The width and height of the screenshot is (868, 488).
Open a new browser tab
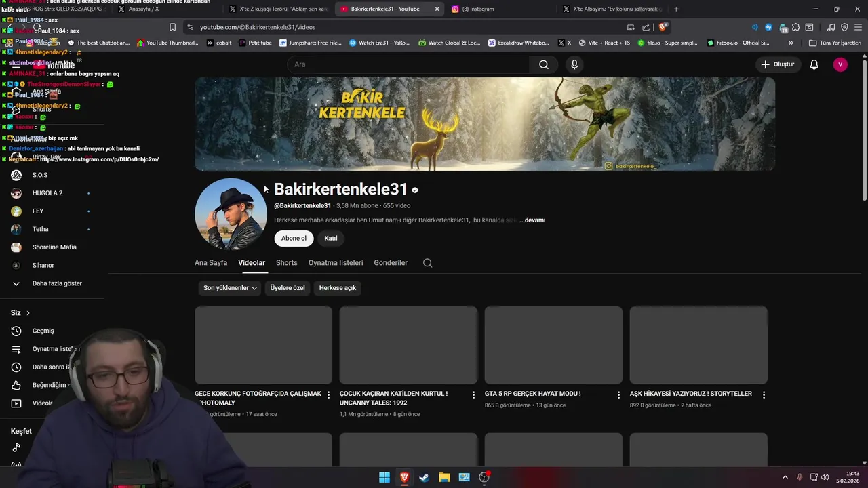[676, 9]
